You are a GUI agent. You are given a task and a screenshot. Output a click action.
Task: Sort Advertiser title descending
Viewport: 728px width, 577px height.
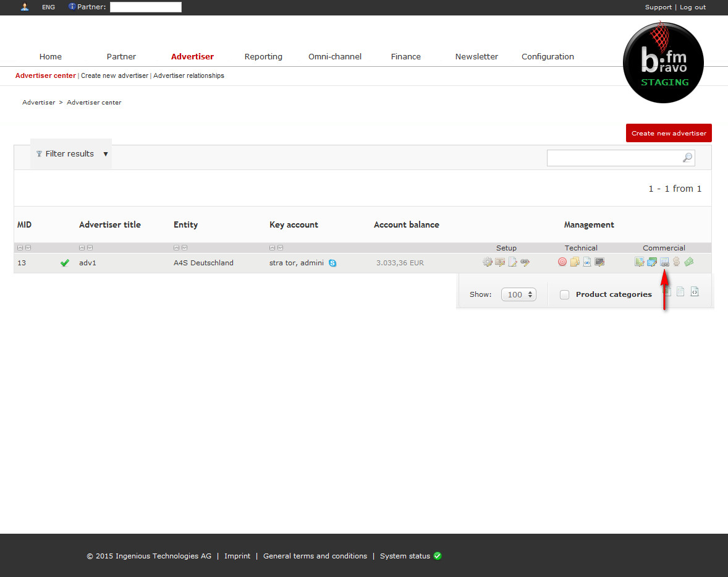click(x=90, y=247)
